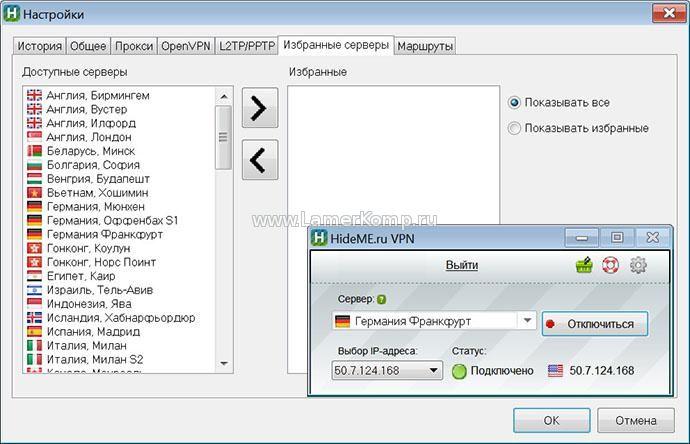Click the flag icon of Англия, Бирмингем

34,95
